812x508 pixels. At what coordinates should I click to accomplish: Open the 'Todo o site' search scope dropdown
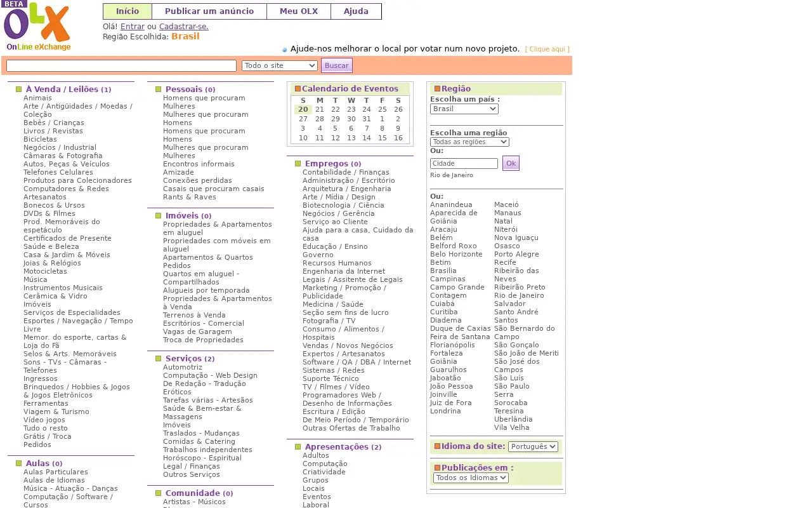point(280,65)
